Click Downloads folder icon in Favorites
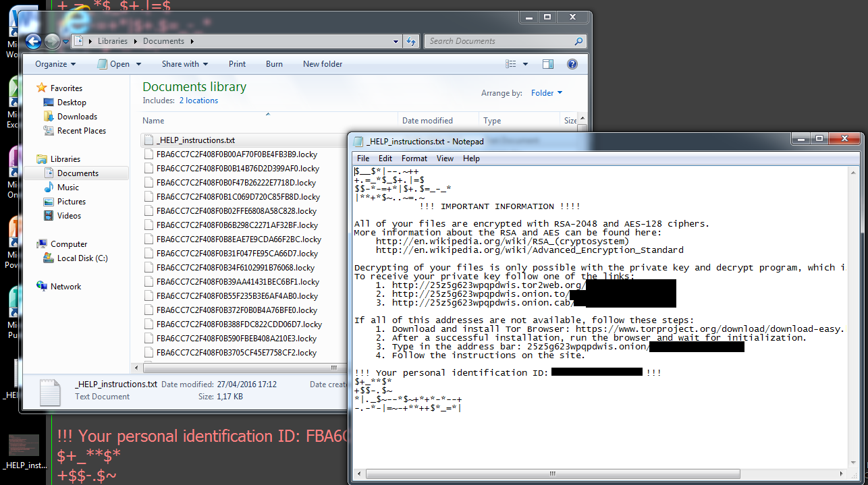Image resolution: width=868 pixels, height=485 pixels. click(x=49, y=117)
